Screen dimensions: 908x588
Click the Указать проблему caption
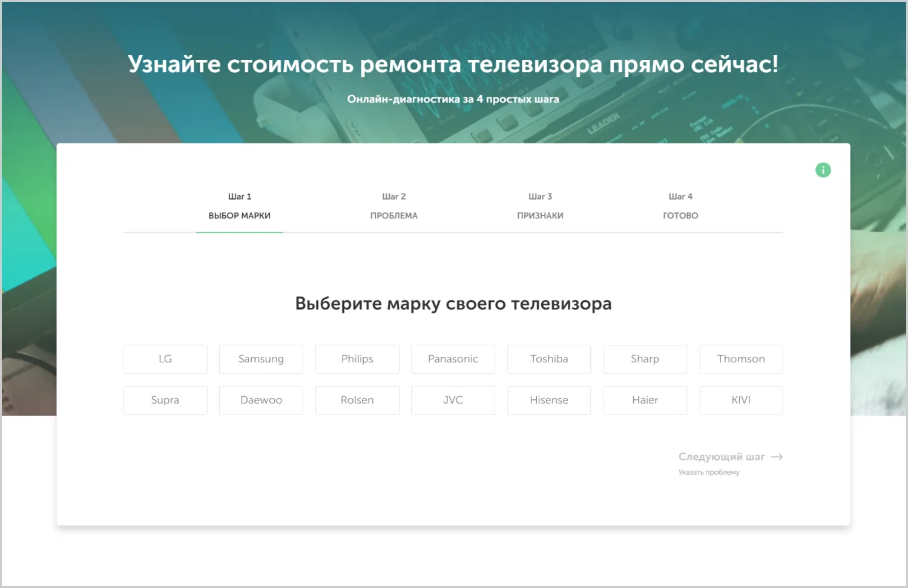(x=709, y=472)
